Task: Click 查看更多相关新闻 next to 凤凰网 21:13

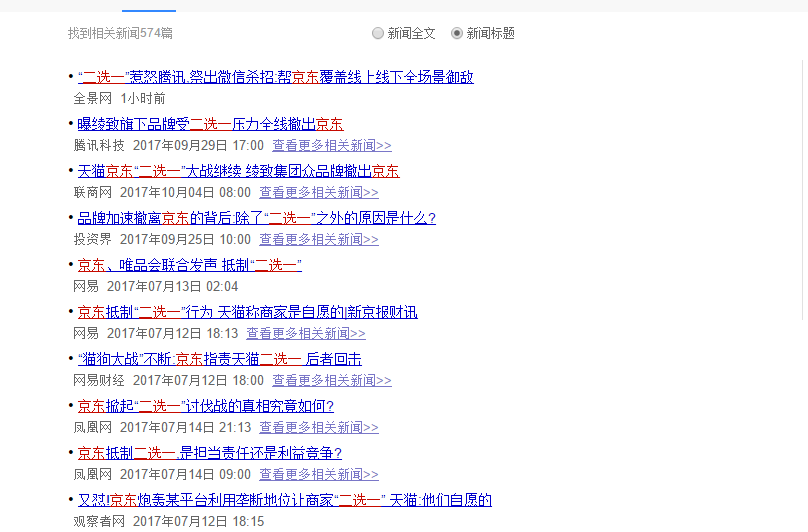Action: pyautogui.click(x=319, y=427)
